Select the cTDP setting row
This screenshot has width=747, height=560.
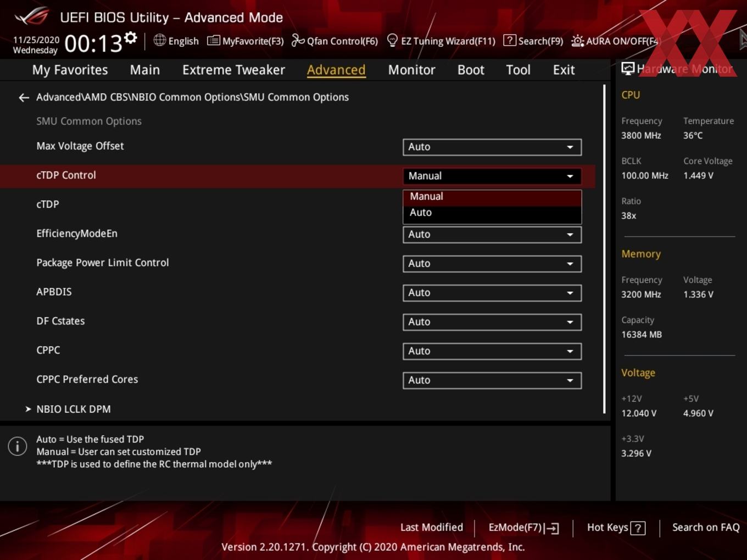(297, 205)
